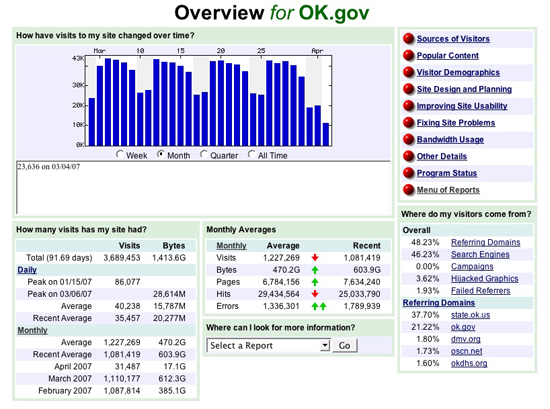The width and height of the screenshot is (550, 409).
Task: Click the last short bar in the chart
Action: point(326,134)
